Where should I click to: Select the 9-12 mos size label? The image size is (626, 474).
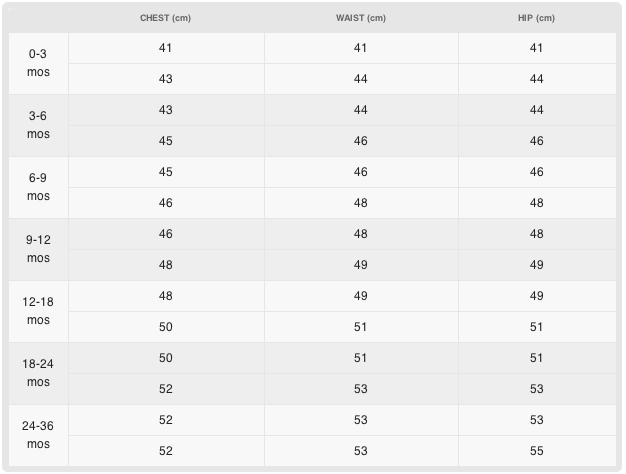point(38,249)
